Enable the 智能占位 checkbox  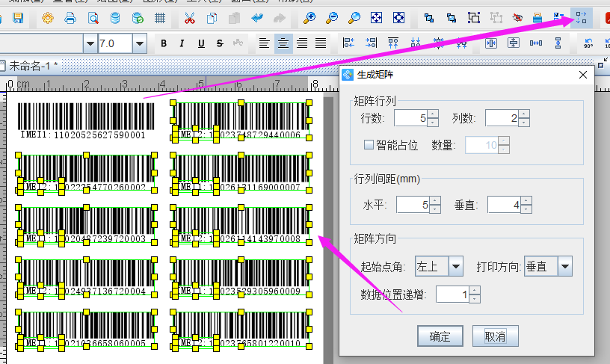click(369, 144)
